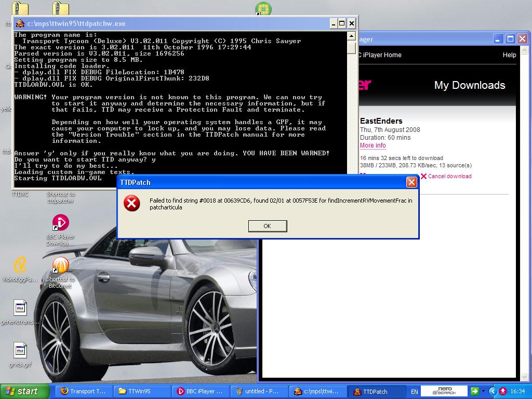The width and height of the screenshot is (532, 399).
Task: Click the 16:34 system clock
Action: (x=518, y=392)
